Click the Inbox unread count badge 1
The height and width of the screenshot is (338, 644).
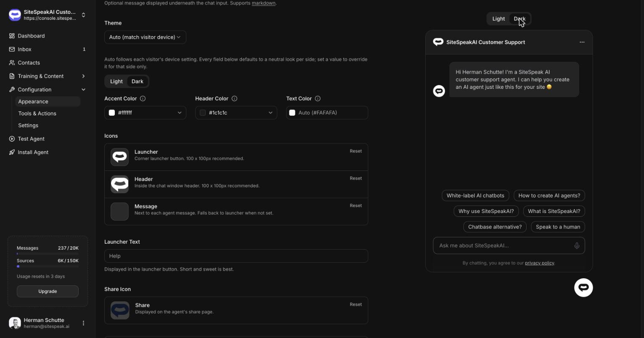[84, 49]
